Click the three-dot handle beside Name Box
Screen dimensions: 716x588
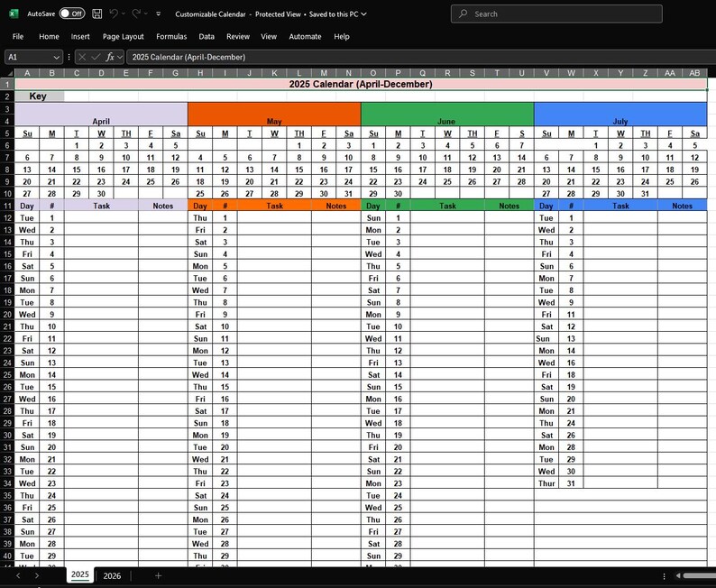coord(69,57)
